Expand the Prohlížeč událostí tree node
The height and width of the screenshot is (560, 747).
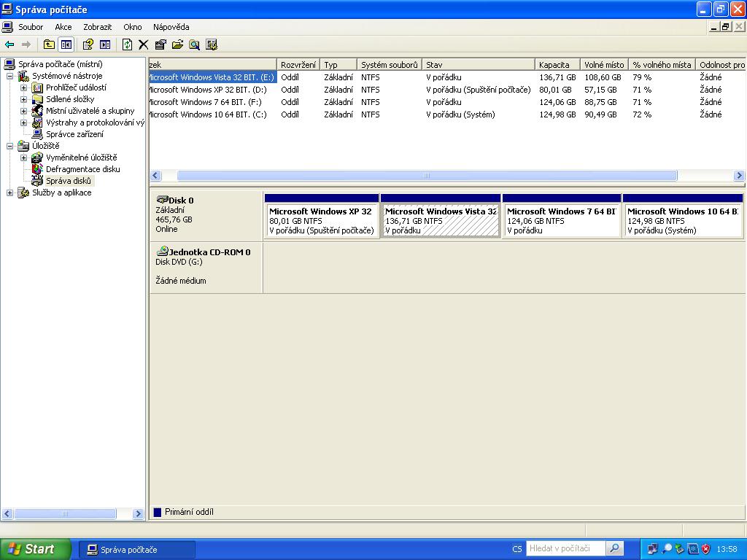23,87
